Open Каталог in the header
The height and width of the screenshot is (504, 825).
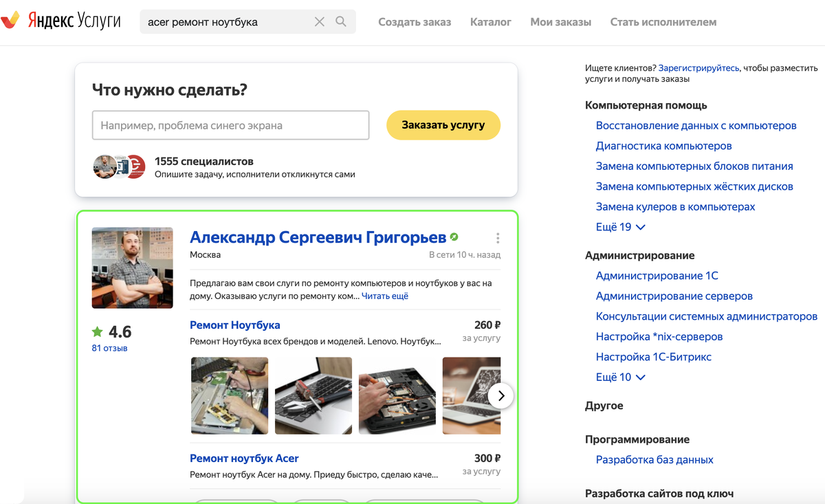491,22
